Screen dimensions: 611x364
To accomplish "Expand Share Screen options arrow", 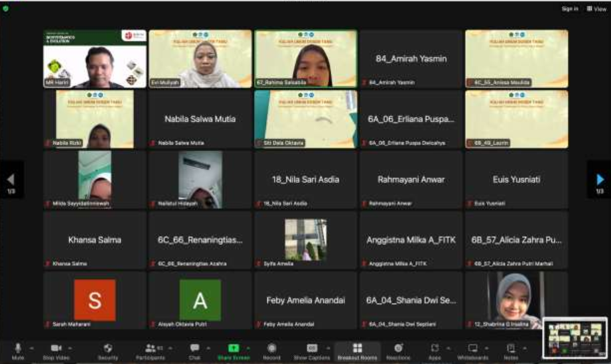I will pos(248,347).
